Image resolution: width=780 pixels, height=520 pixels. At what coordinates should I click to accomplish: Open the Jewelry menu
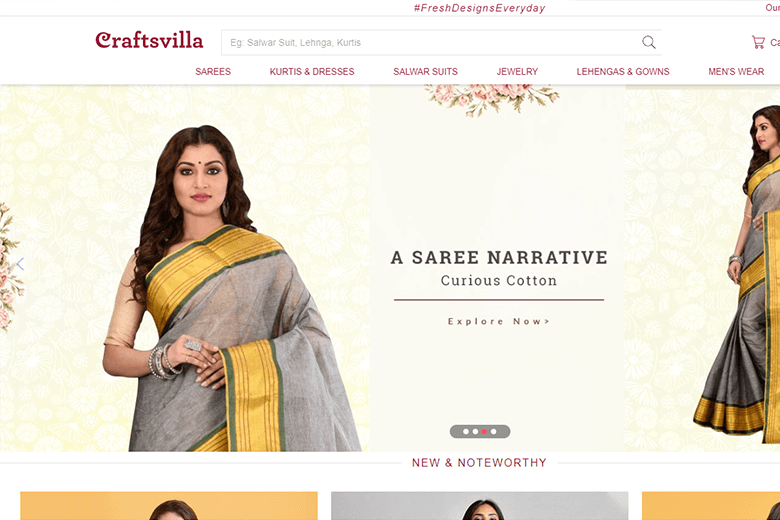(x=517, y=72)
